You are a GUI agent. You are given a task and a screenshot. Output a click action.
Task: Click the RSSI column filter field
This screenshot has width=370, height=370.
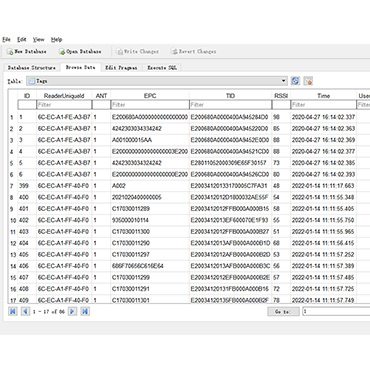pyautogui.click(x=281, y=105)
